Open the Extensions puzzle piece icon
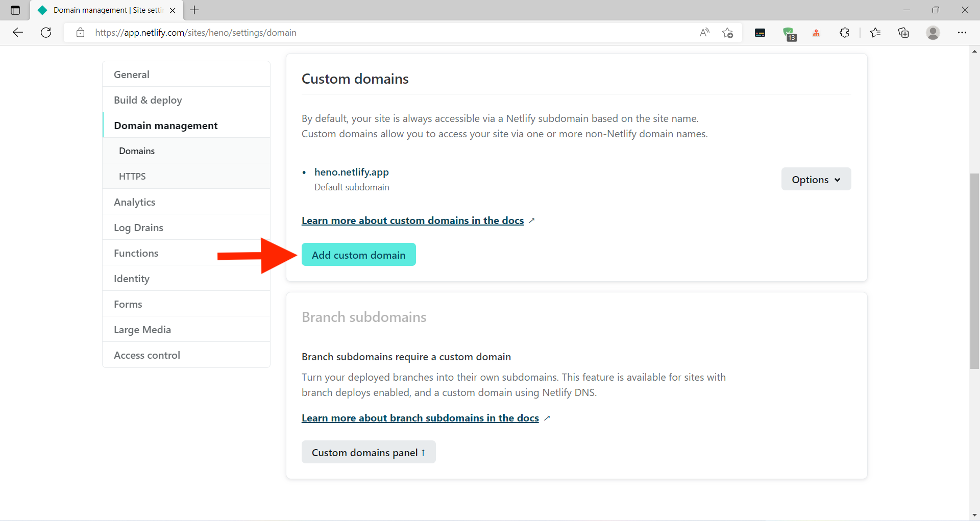Screen dimensions: 980x521 [x=844, y=32]
